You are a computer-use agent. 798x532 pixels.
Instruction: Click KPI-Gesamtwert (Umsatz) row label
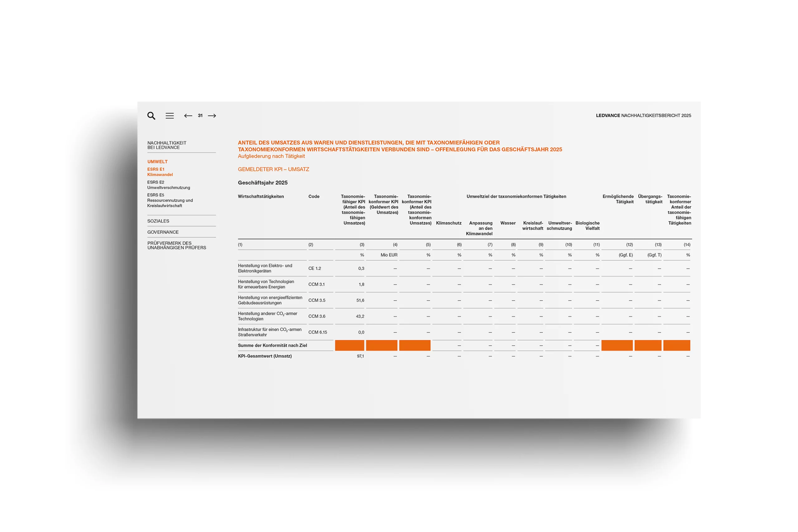(x=265, y=356)
